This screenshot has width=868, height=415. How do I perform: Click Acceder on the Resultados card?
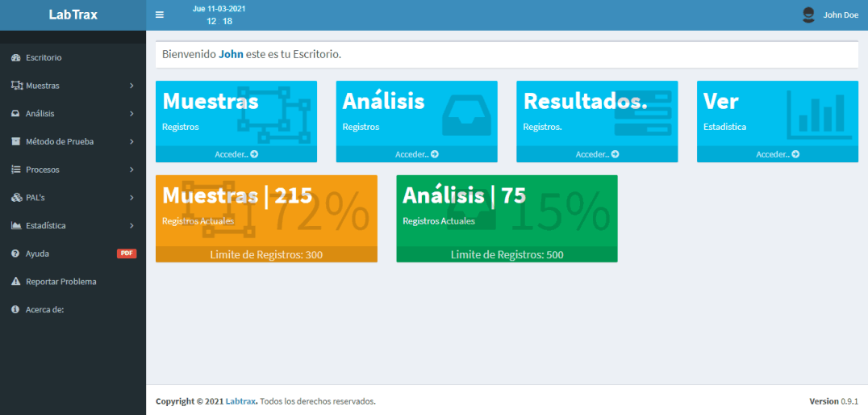(x=597, y=154)
